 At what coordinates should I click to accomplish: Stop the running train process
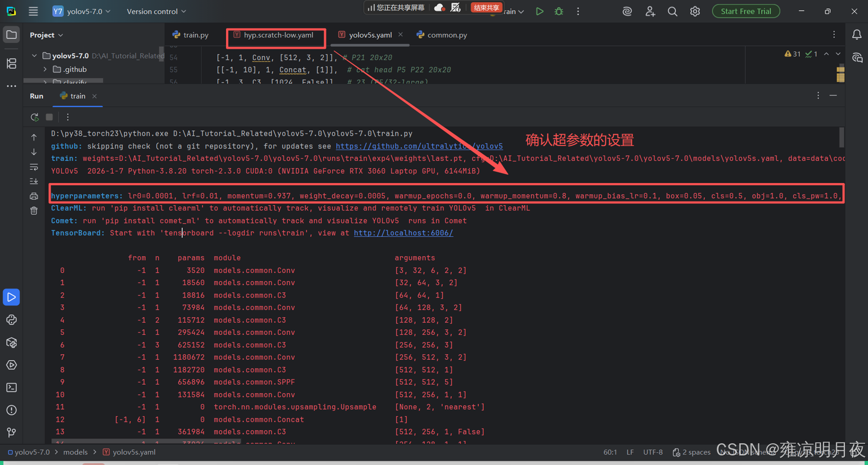click(49, 117)
